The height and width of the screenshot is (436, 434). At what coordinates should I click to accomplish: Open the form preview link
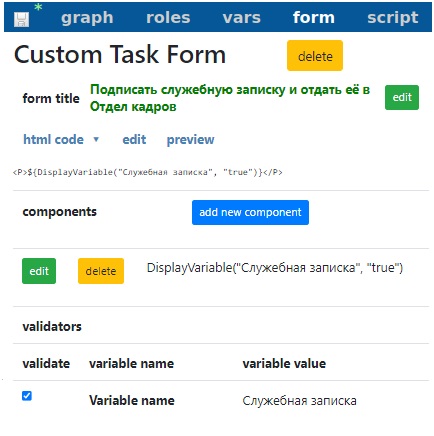190,140
